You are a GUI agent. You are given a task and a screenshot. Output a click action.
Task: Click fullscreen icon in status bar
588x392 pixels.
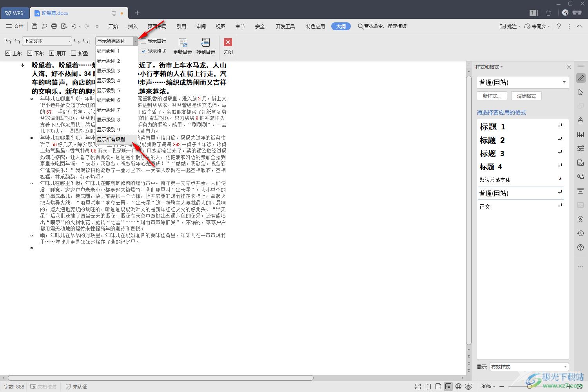[x=418, y=387]
